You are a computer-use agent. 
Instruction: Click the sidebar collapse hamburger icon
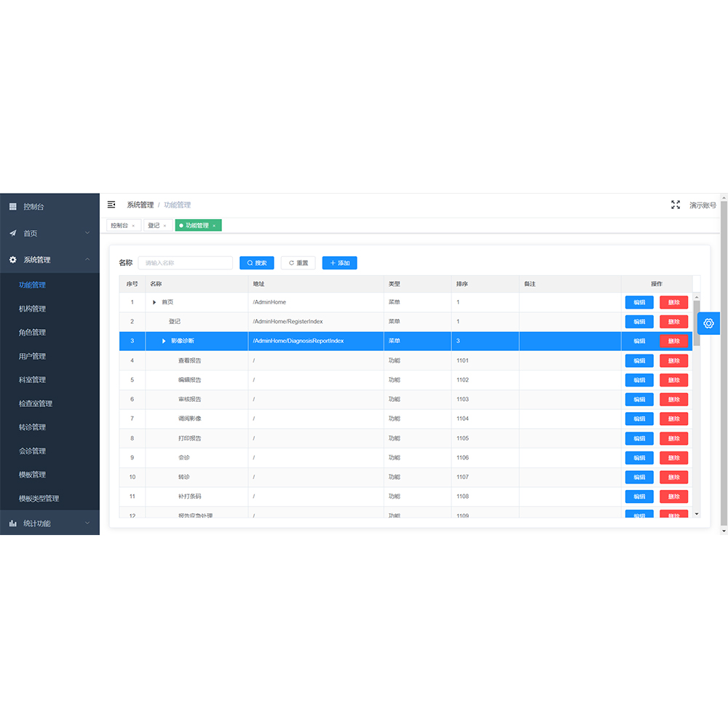pos(111,205)
